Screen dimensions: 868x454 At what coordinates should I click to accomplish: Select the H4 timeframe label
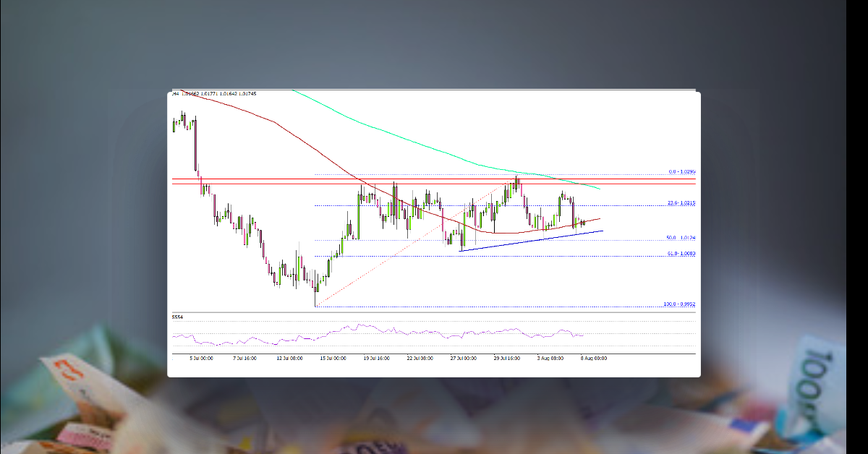[177, 95]
